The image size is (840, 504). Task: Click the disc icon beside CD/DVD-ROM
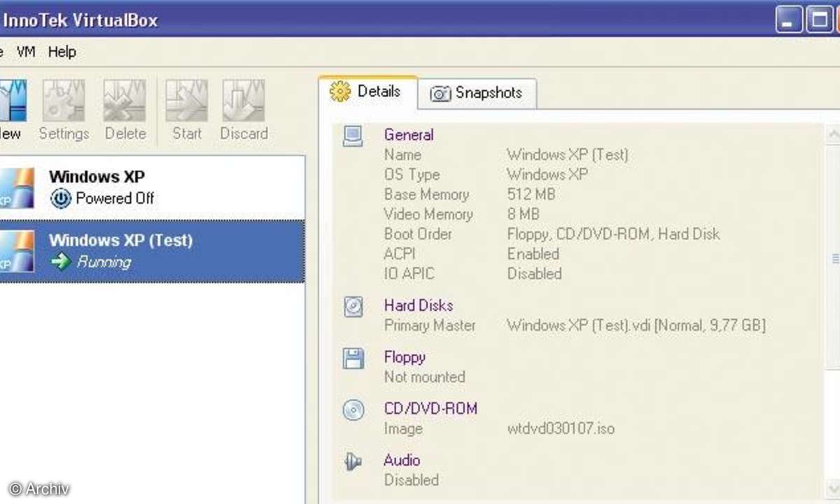point(353,410)
